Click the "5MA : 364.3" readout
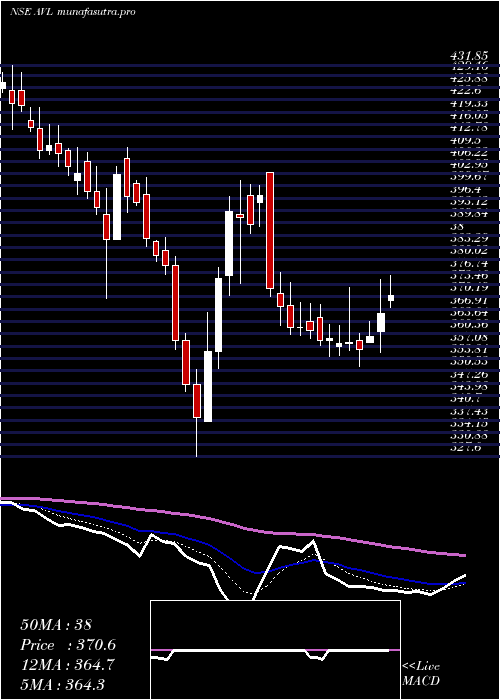This screenshot has width=500, height=700. click(62, 684)
